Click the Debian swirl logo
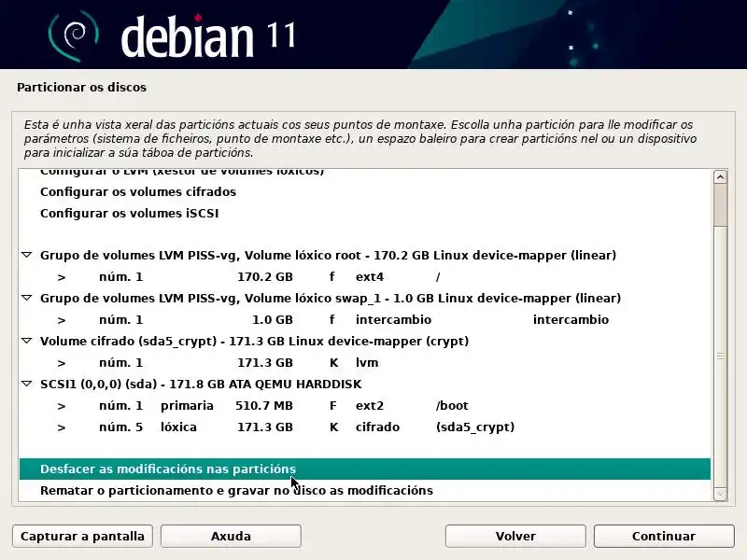 [x=74, y=35]
